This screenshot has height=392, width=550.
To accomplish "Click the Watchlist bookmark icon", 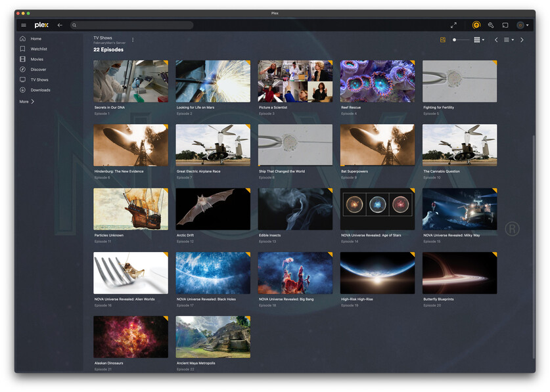I will coord(23,49).
